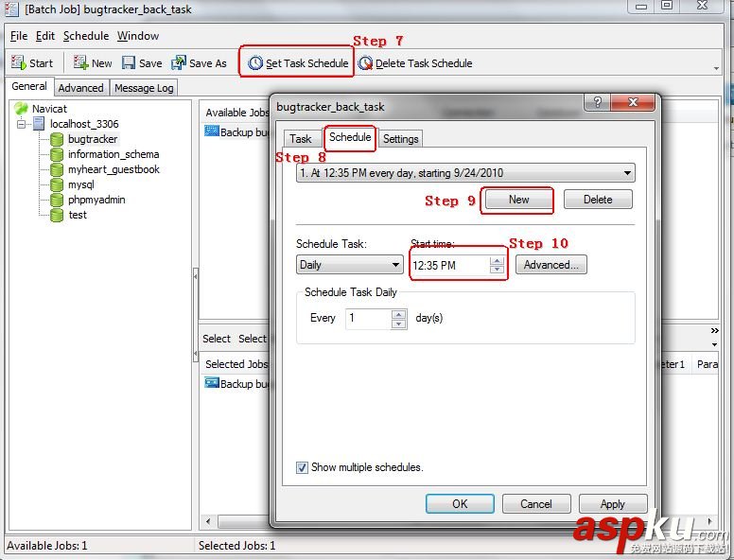Click New schedule button
Screen dimensions: 734x560
click(518, 200)
